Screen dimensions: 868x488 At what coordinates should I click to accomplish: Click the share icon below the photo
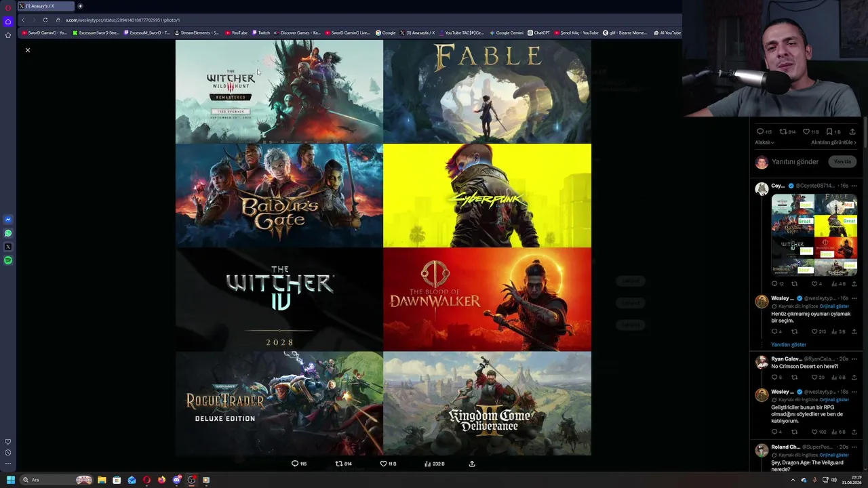(472, 464)
